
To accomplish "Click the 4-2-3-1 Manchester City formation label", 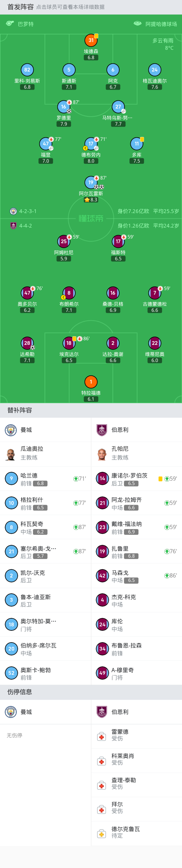I will point(28,211).
